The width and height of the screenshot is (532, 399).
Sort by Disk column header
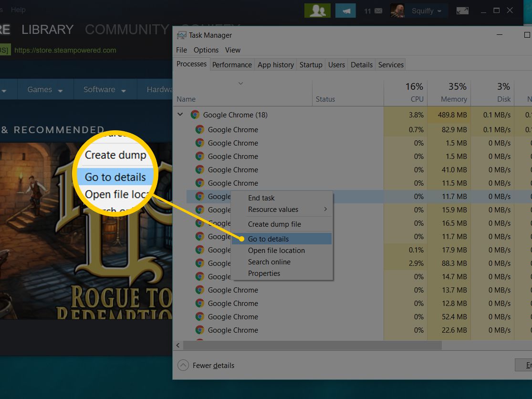[492, 92]
